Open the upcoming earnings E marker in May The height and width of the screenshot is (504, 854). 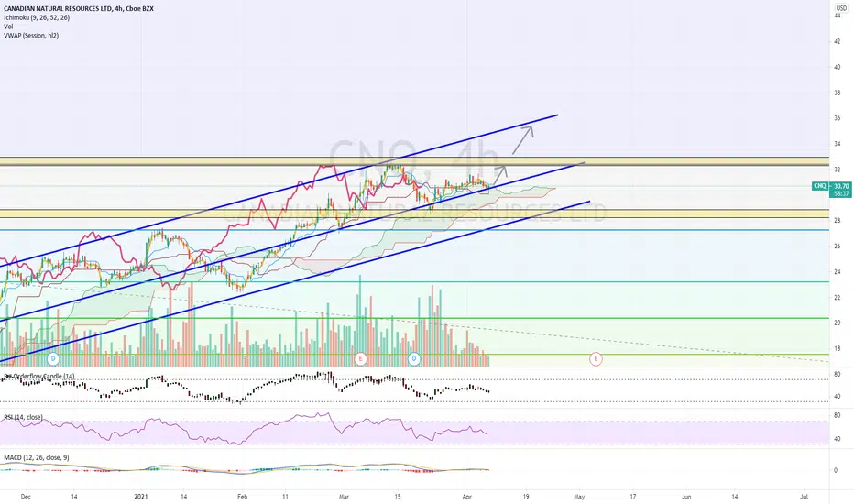click(x=596, y=358)
